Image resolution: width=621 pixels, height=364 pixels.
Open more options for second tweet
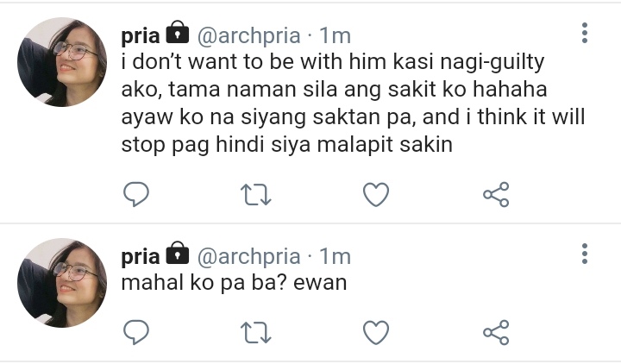coord(585,254)
